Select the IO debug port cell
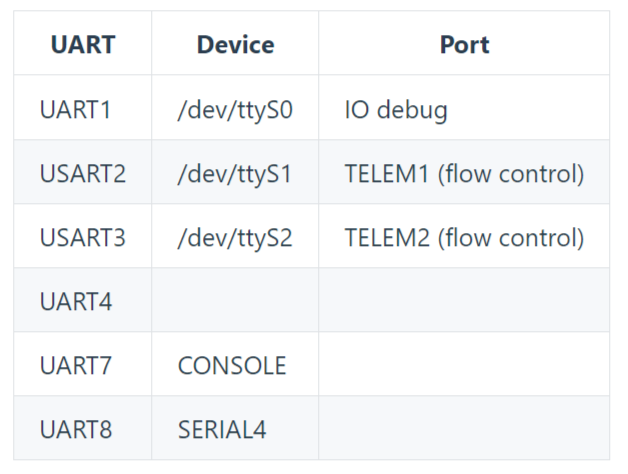 396,109
